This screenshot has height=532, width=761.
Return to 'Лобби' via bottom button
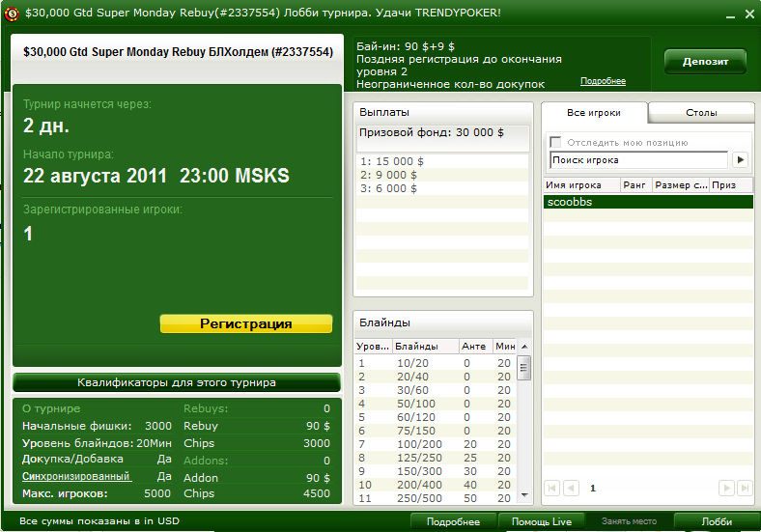(x=717, y=521)
